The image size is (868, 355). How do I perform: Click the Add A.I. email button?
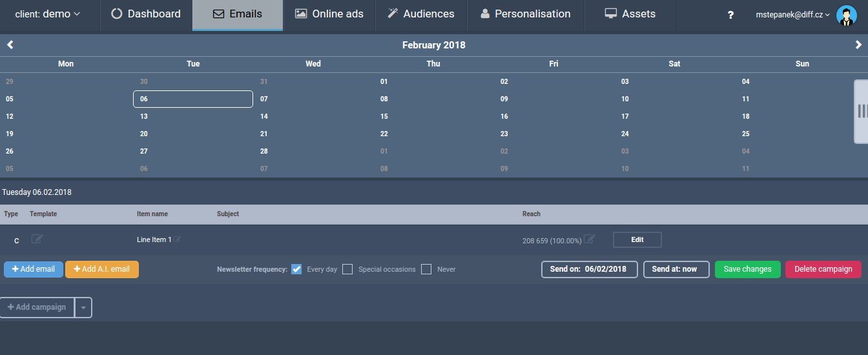pos(102,269)
